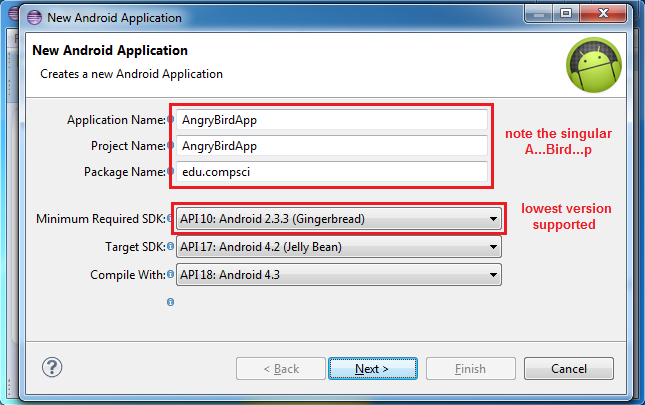The width and height of the screenshot is (645, 405).
Task: Open help with the question mark icon
Action: tap(52, 367)
